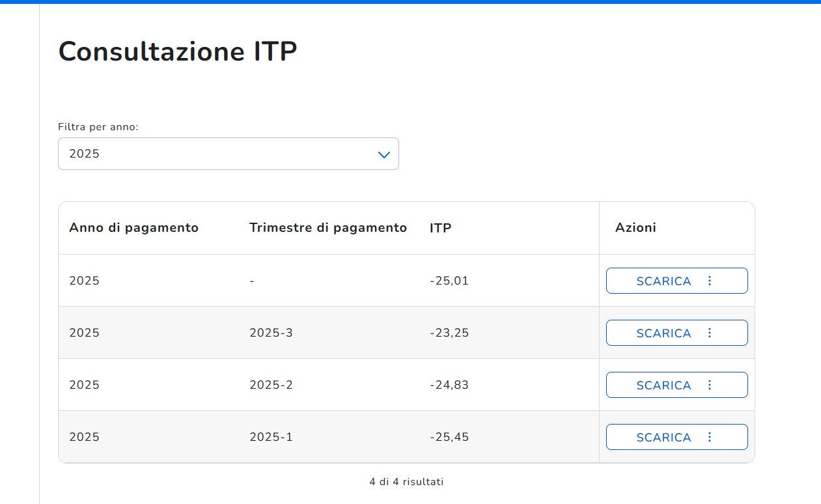Image resolution: width=821 pixels, height=504 pixels.
Task: Click the 4 di 4 risultati text
Action: pos(406,482)
